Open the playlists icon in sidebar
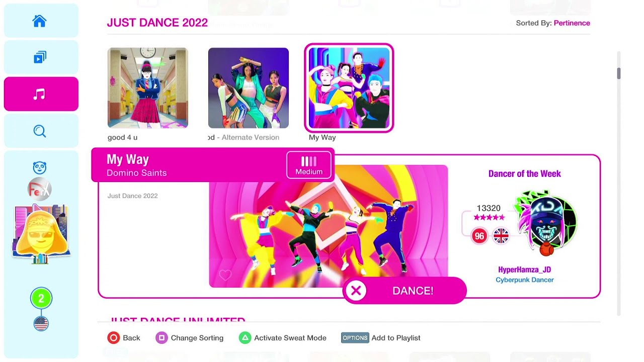This screenshot has height=362, width=644. coord(40,57)
